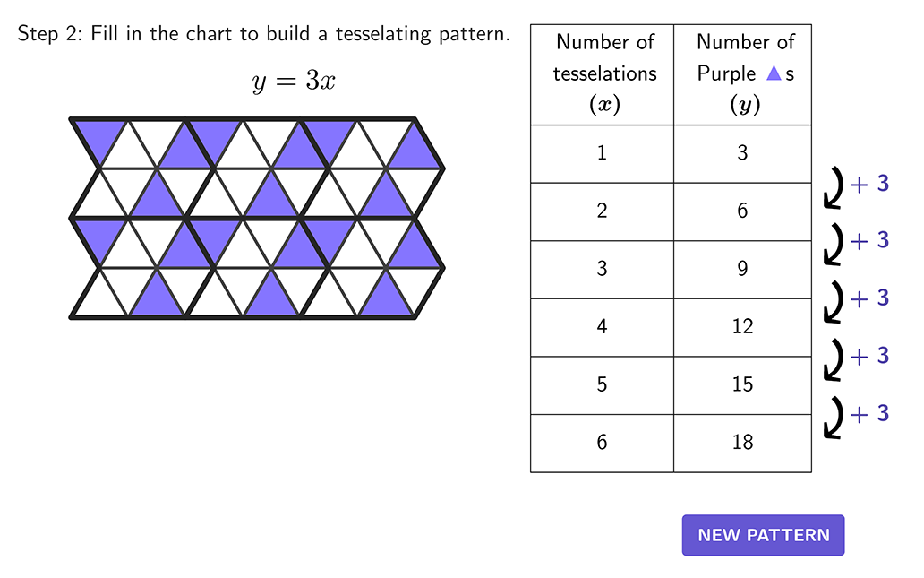Click the curved arrow between rows 4 and 5
The height and width of the screenshot is (578, 924).
point(834,359)
